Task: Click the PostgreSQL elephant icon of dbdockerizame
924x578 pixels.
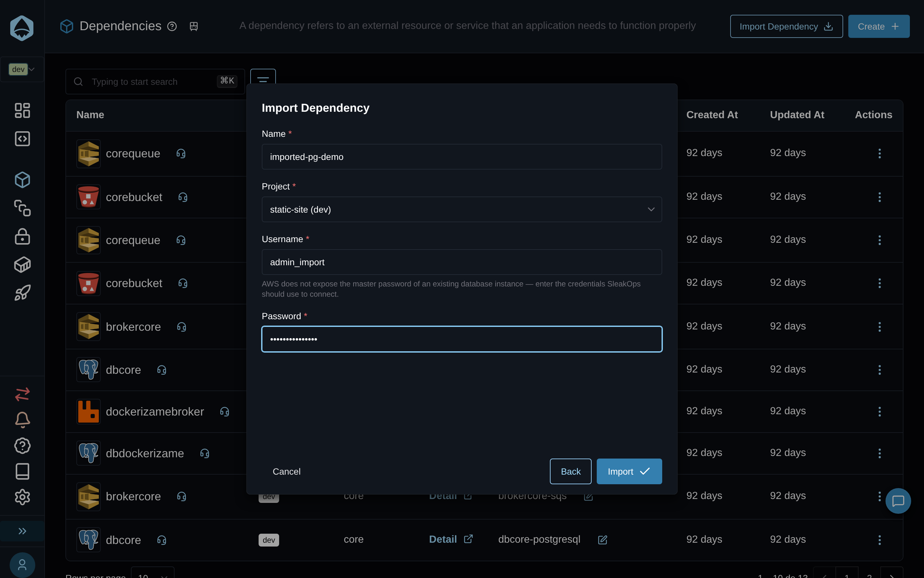Action: [x=89, y=453]
